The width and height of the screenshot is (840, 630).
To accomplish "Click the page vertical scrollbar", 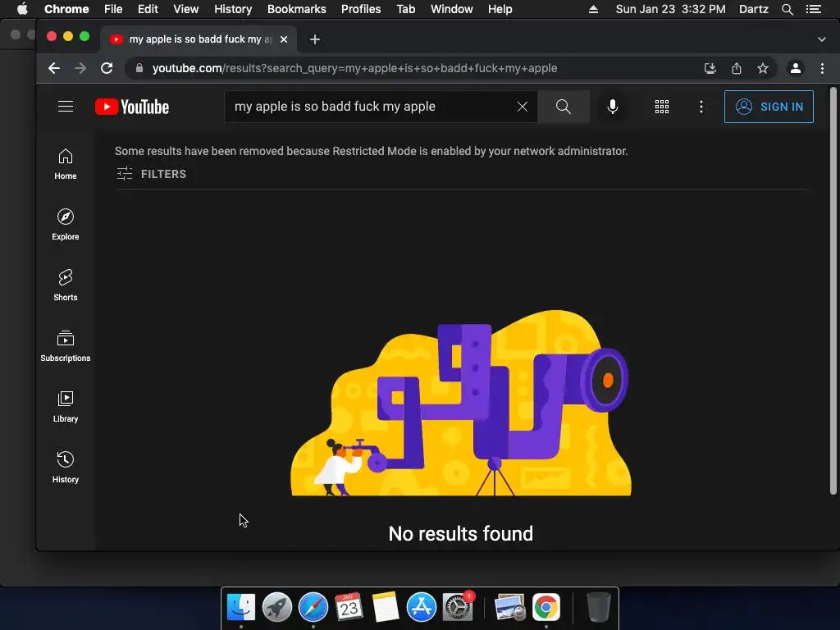I will [x=833, y=290].
